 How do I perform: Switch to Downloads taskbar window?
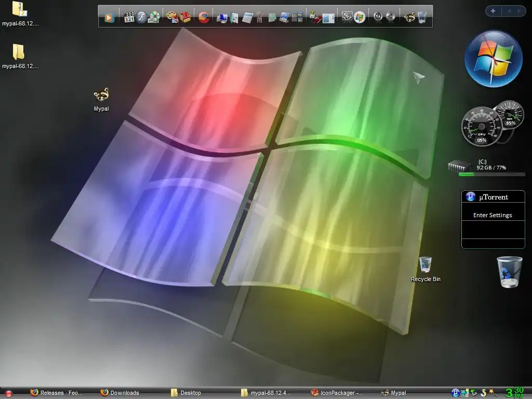(120, 393)
